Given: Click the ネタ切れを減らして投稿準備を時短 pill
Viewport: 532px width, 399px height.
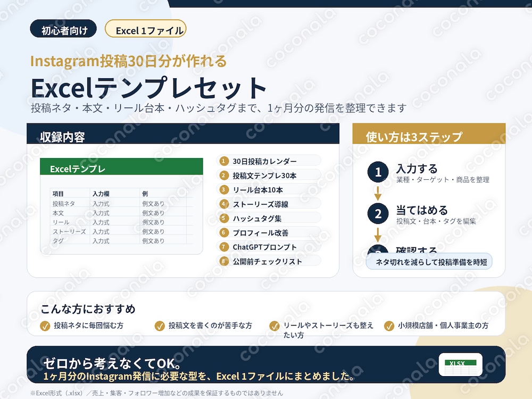Looking at the screenshot, I should click(x=429, y=262).
